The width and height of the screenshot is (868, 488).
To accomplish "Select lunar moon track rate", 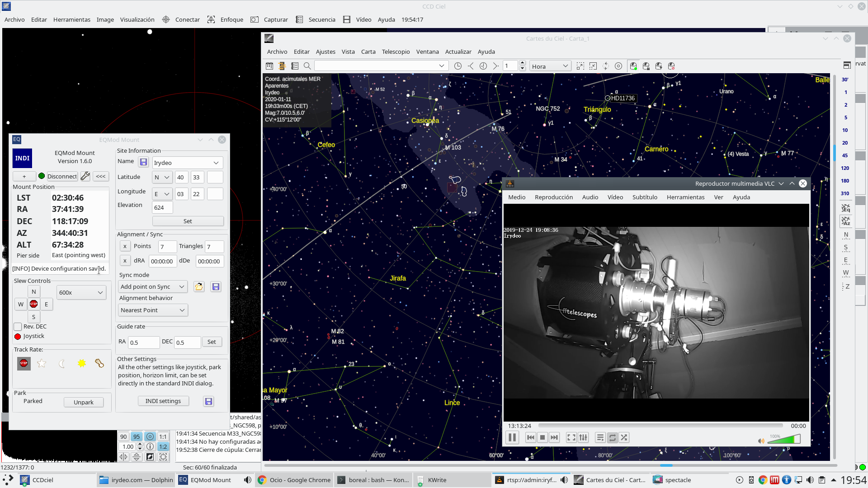I will coord(61,363).
